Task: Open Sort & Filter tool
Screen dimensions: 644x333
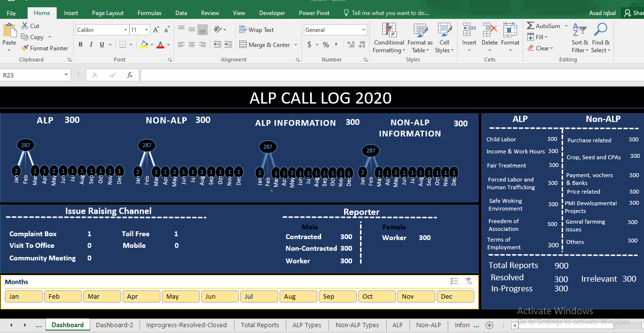Action: (x=579, y=38)
